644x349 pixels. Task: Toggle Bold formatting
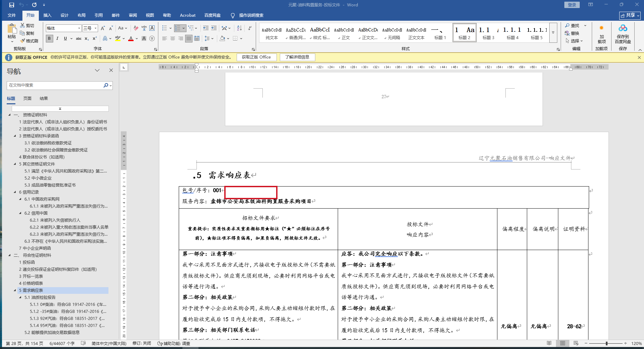(x=49, y=38)
